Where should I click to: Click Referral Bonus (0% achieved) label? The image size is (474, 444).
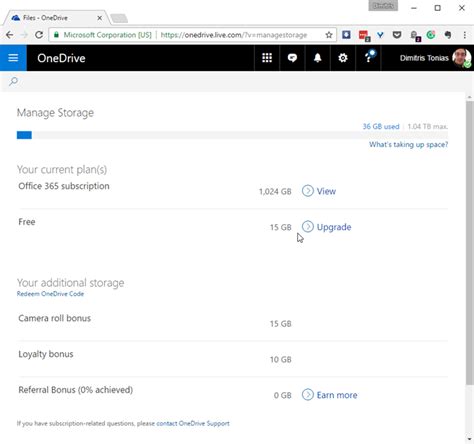coord(76,390)
